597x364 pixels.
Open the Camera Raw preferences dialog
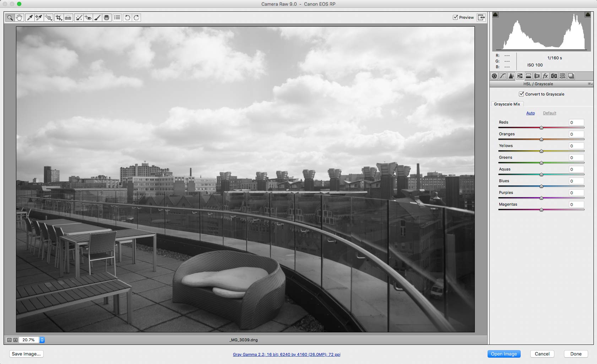click(117, 17)
